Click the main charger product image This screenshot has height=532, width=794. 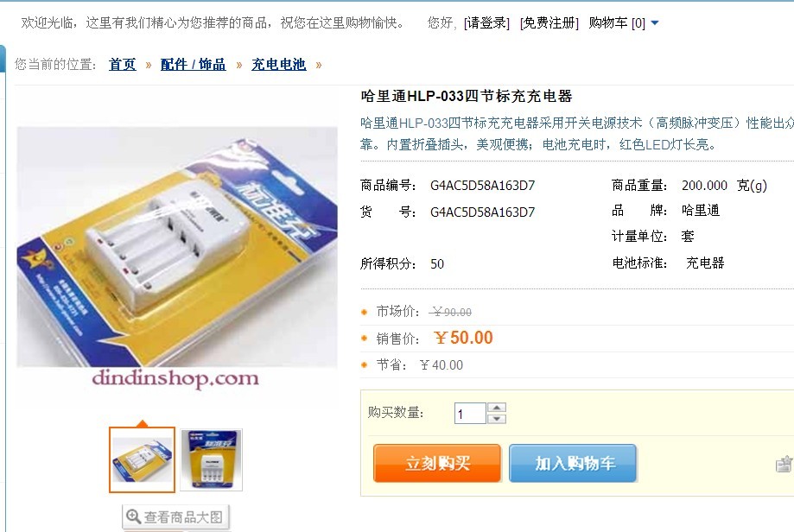click(x=177, y=247)
